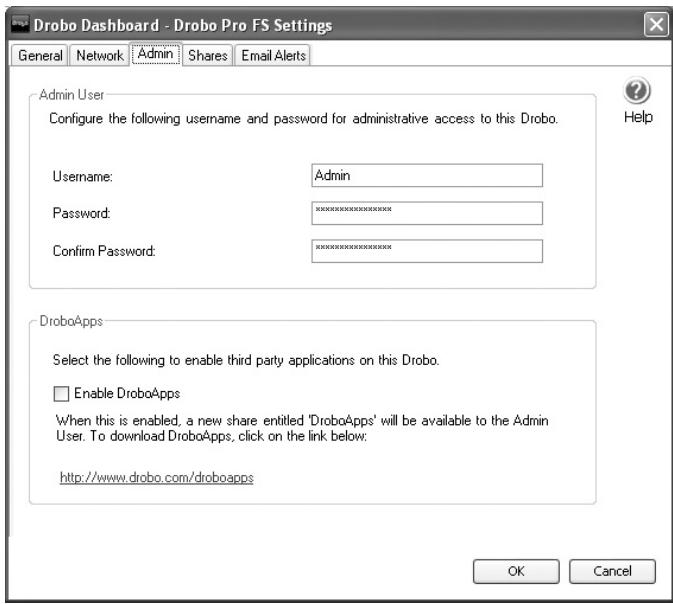Screen dimensions: 673x604
Task: Click the 'Username:' label
Action: click(x=82, y=176)
